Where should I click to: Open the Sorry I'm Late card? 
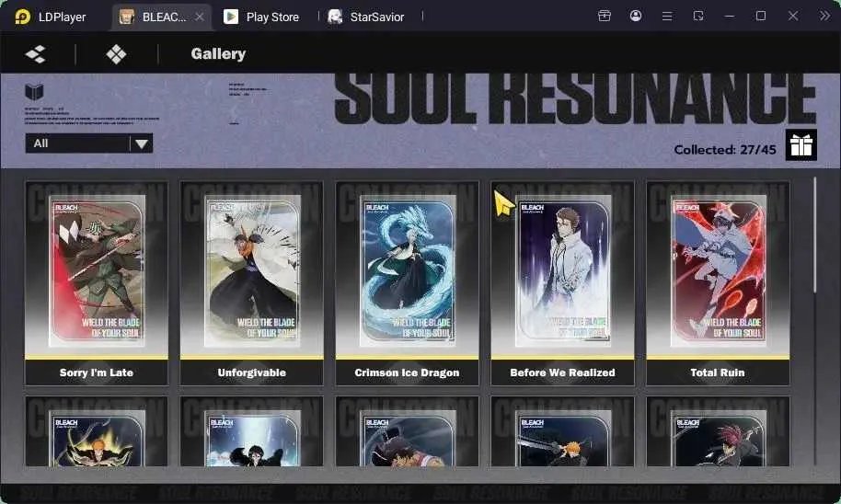point(97,283)
